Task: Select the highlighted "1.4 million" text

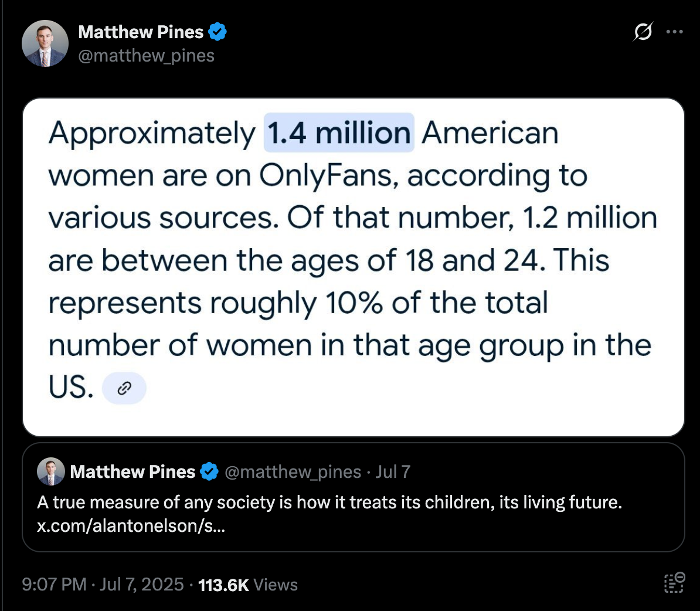Action: coord(339,133)
